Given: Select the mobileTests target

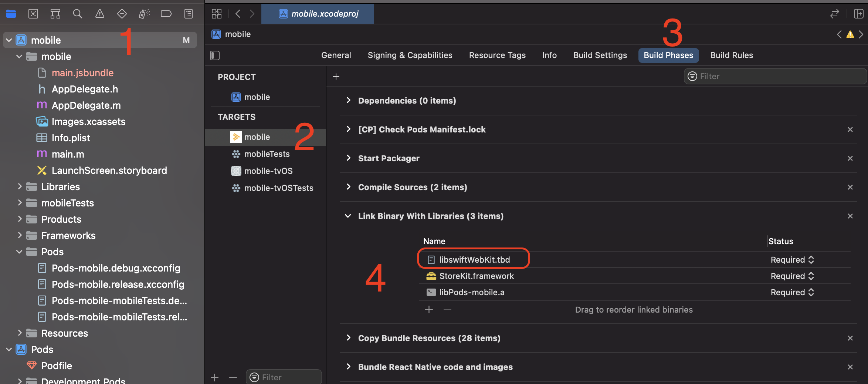Looking at the screenshot, I should pyautogui.click(x=267, y=154).
